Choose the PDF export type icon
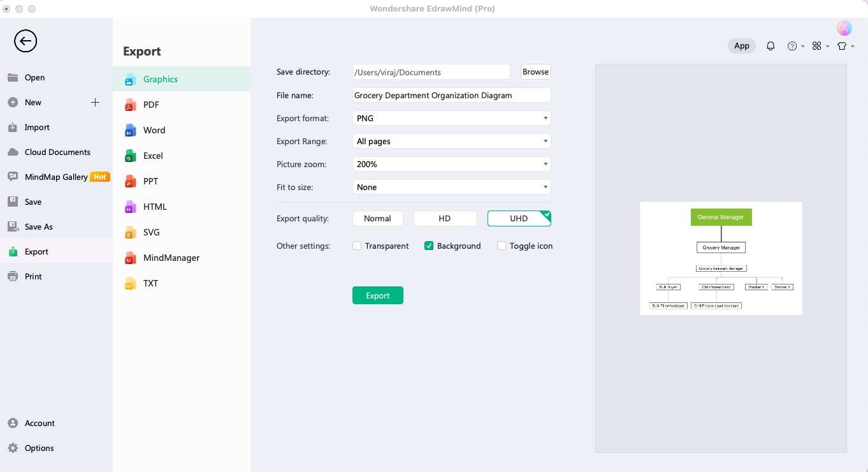 coord(131,105)
